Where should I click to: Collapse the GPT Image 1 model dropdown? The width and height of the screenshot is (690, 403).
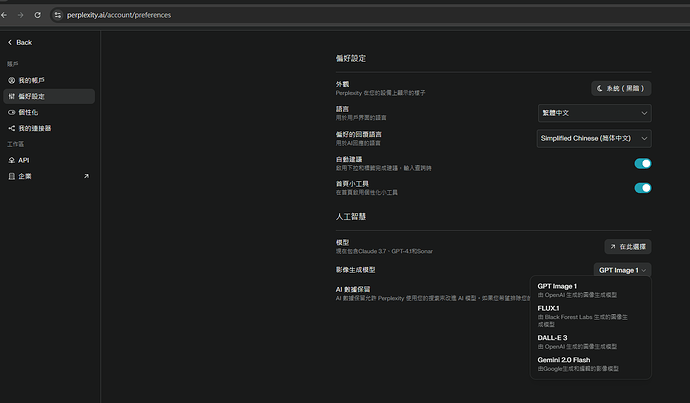click(622, 270)
